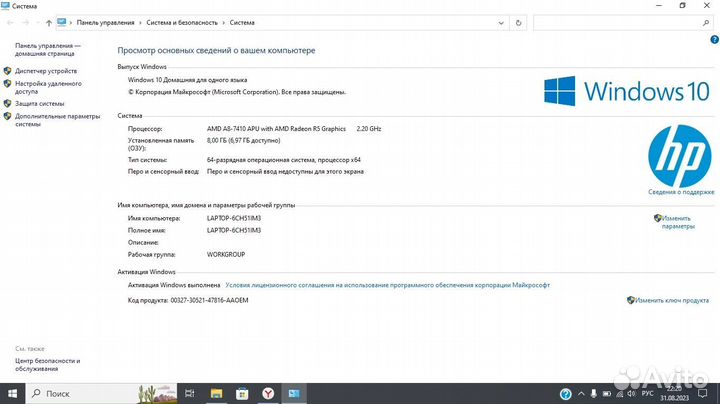Image resolution: width=720 pixels, height=404 pixels.
Task: Open Защита системы link
Action: click(39, 103)
